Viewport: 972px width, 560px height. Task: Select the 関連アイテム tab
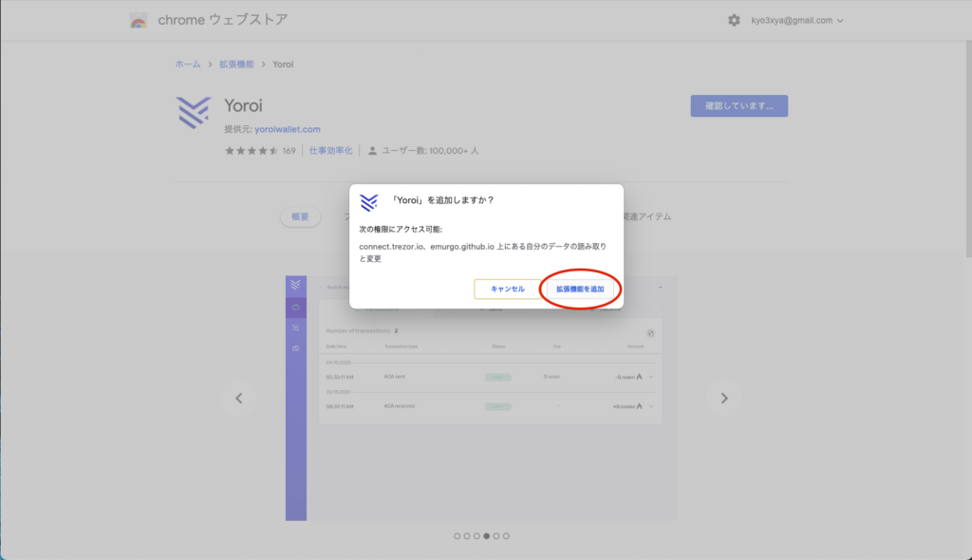[647, 216]
